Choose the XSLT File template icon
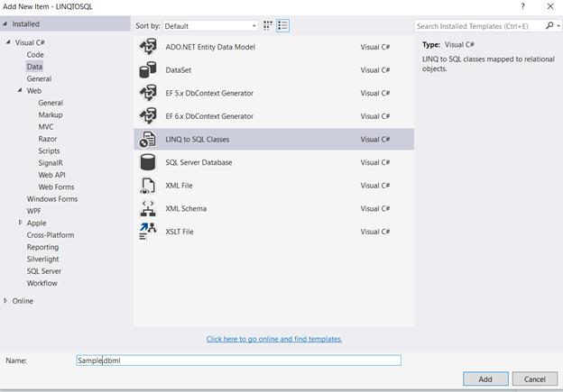Screen dimensions: 563x392 148,232
